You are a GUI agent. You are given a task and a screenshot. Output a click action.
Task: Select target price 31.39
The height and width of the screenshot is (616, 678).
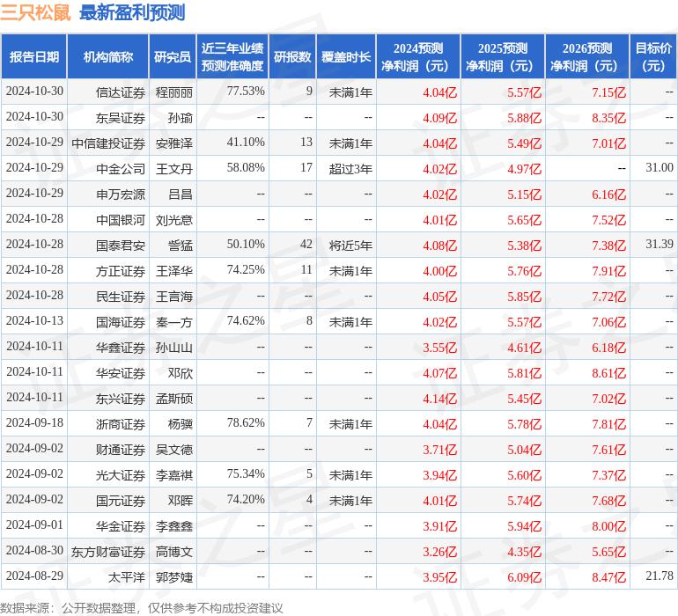tap(660, 244)
